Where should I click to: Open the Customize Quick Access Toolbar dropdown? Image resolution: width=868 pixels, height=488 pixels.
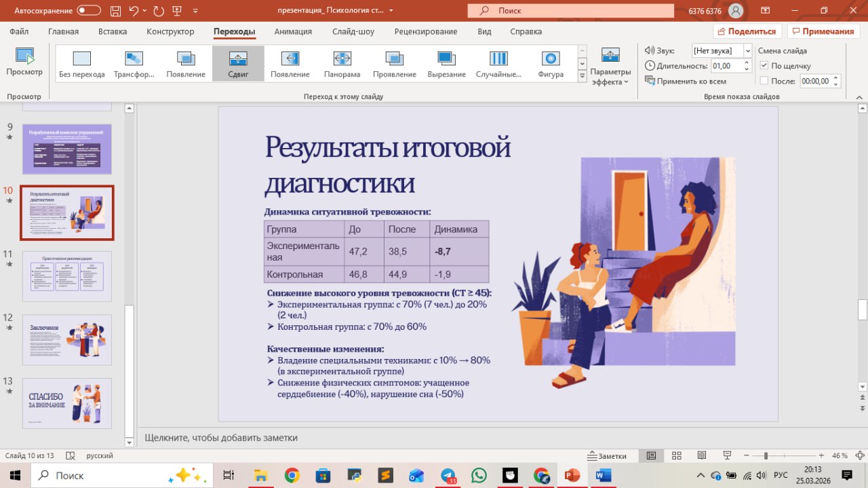pos(196,11)
